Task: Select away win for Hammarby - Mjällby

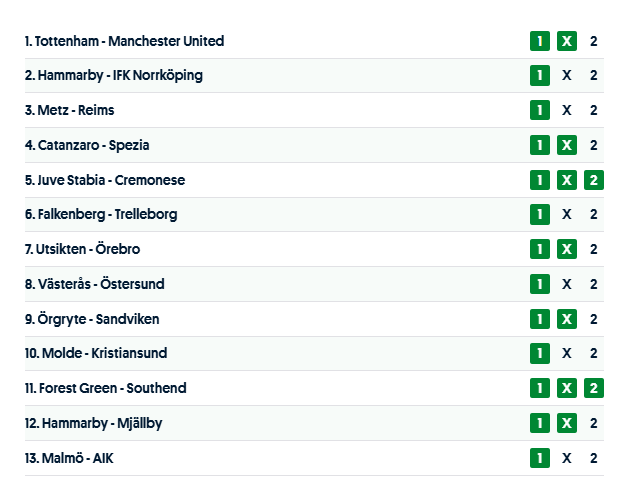Action: tap(593, 423)
